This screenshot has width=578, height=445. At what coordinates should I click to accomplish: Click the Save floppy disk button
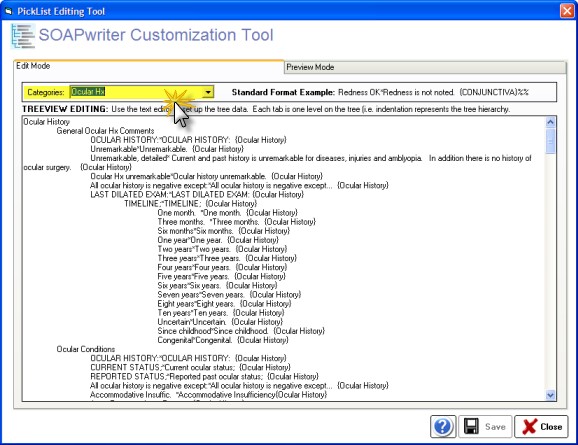(x=485, y=427)
